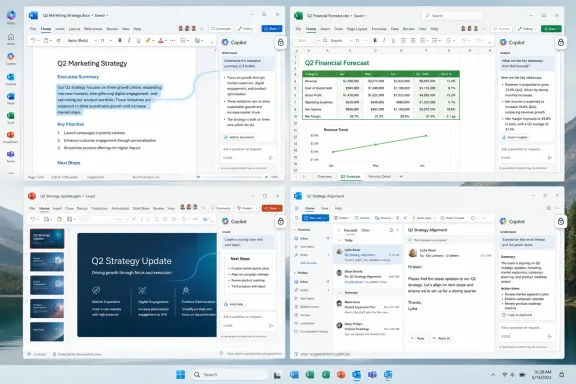Select Format Painter in Word toolbar
This screenshot has width=576, height=384.
[x=58, y=40]
